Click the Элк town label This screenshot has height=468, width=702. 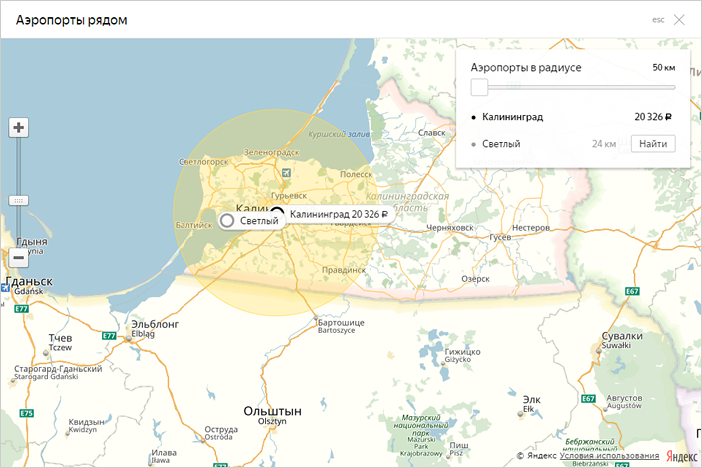532,399
